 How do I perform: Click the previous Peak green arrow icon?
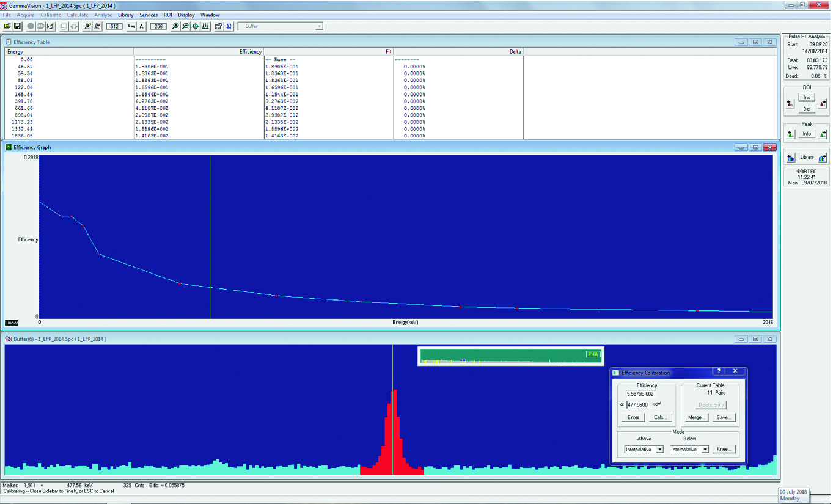coord(790,134)
